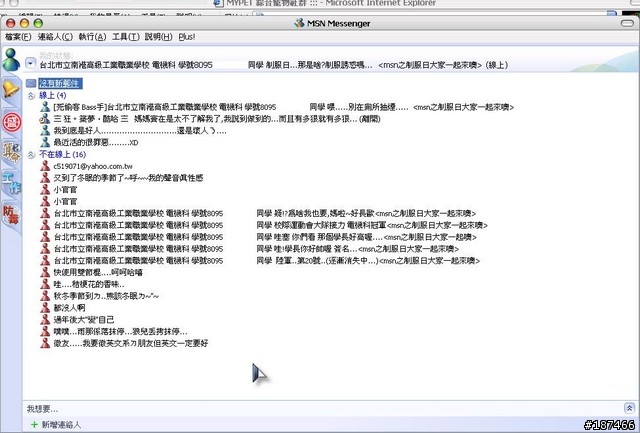This screenshot has width=640, height=433.
Task: Open the 算命 fortune tab
Action: tap(11, 152)
